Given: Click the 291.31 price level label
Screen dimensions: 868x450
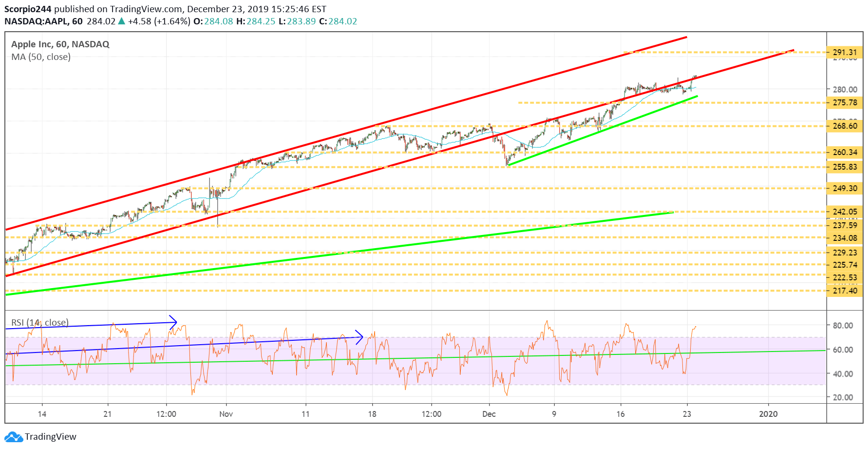Looking at the screenshot, I should pos(845,52).
